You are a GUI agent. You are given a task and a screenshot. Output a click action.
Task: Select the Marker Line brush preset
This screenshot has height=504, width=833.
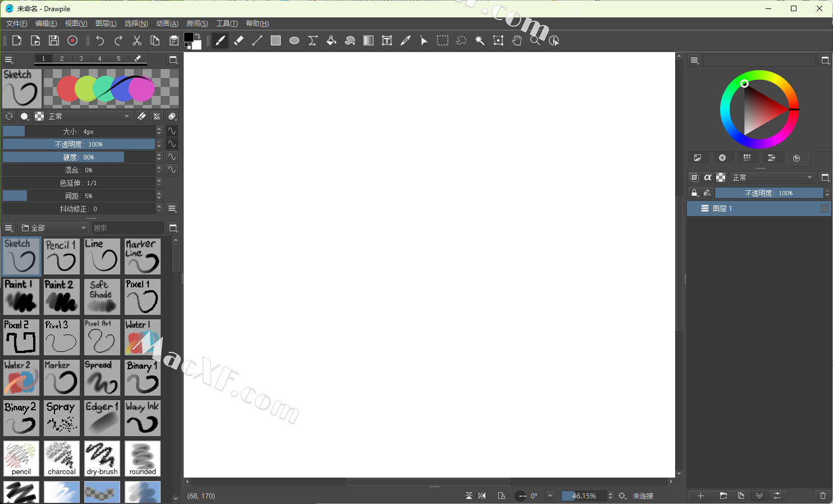(x=143, y=256)
